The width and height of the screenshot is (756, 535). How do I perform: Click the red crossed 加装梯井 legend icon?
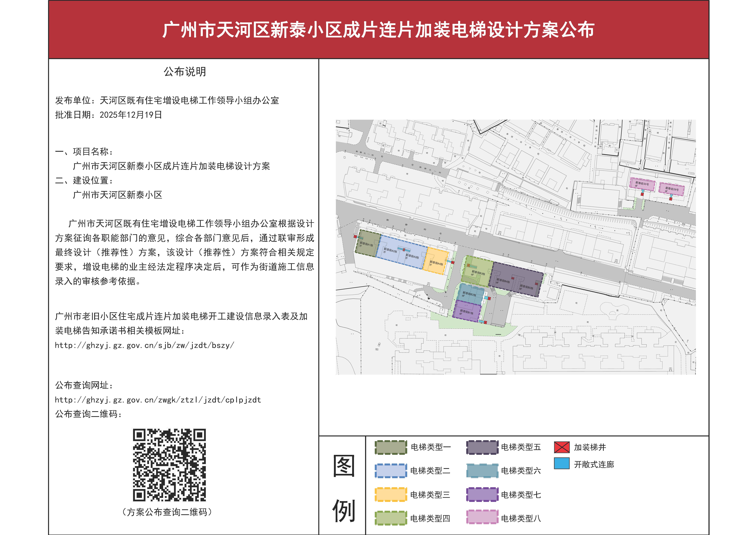coord(562,447)
